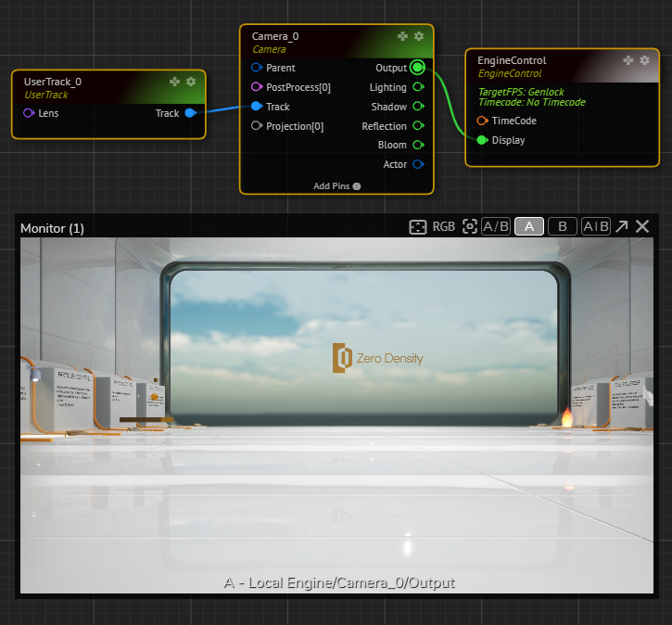672x625 pixels.
Task: Click the move icon on Camera_0 node
Action: point(402,36)
